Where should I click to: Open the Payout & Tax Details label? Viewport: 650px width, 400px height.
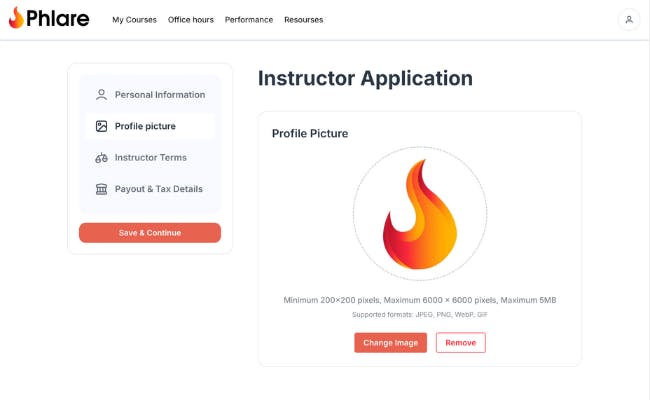159,189
